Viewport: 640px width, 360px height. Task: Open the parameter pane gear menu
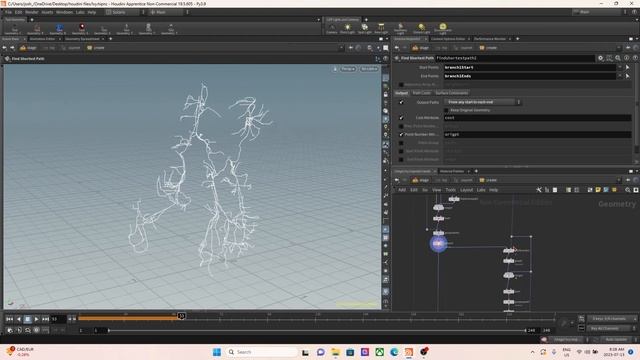click(x=600, y=58)
